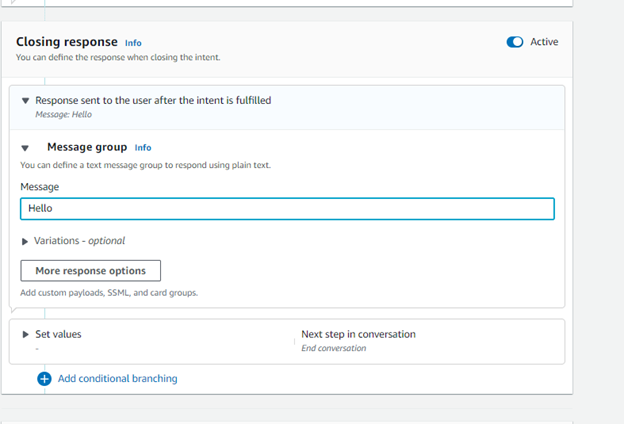Open Info link beside Message group
The image size is (624, 424).
point(143,148)
